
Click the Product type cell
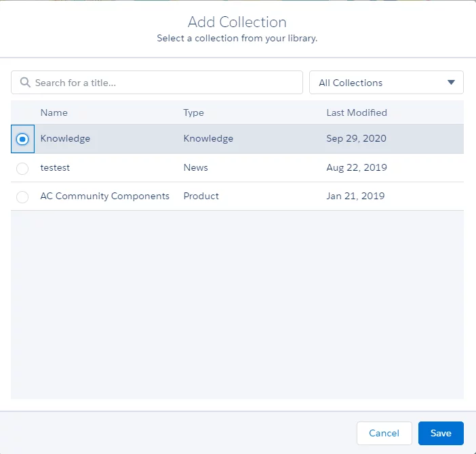click(201, 197)
